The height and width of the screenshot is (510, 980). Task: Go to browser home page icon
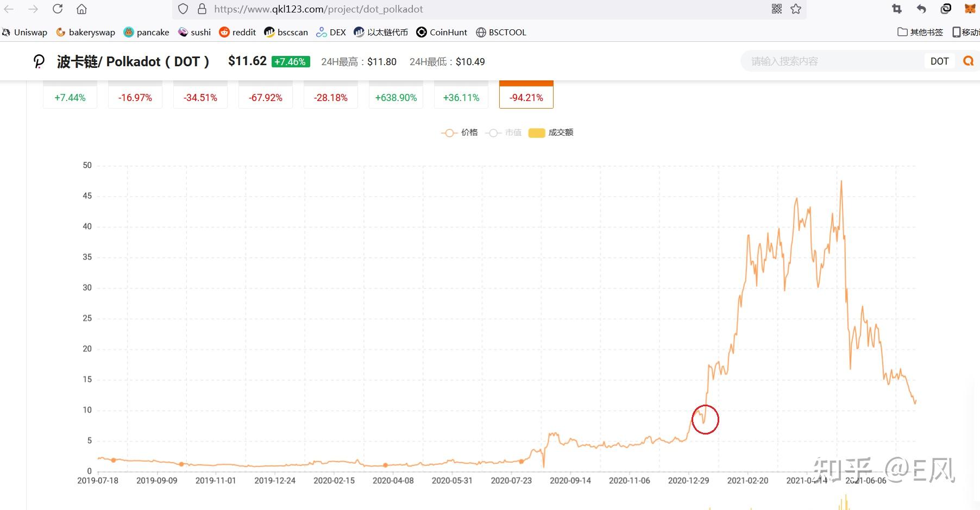click(x=81, y=9)
